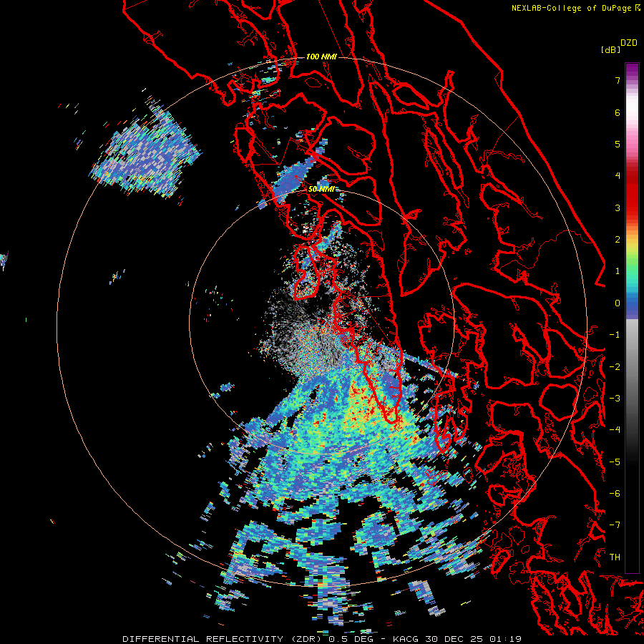Image resolution: width=644 pixels, height=644 pixels.
Task: Select the -1 tick on the color scale
Action: pos(615,335)
